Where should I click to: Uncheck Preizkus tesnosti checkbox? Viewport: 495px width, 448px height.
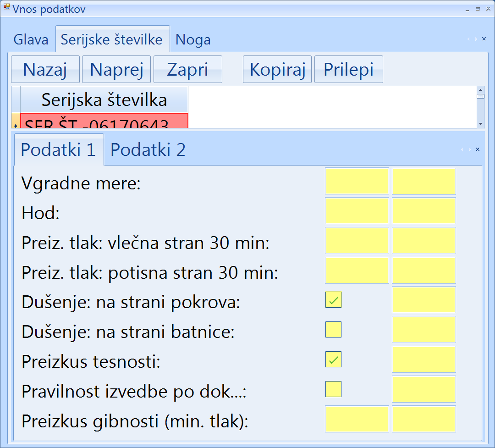(333, 360)
